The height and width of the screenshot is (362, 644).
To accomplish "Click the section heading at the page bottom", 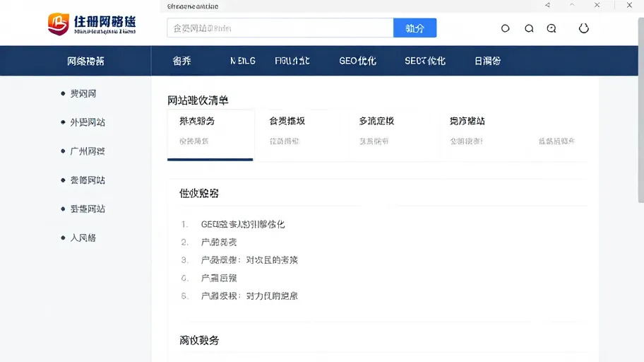I will point(199,340).
